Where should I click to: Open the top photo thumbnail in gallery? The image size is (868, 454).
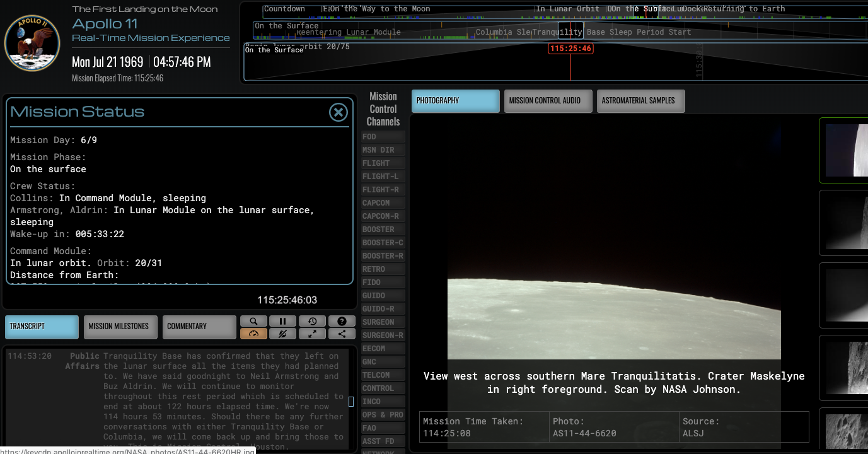point(846,150)
